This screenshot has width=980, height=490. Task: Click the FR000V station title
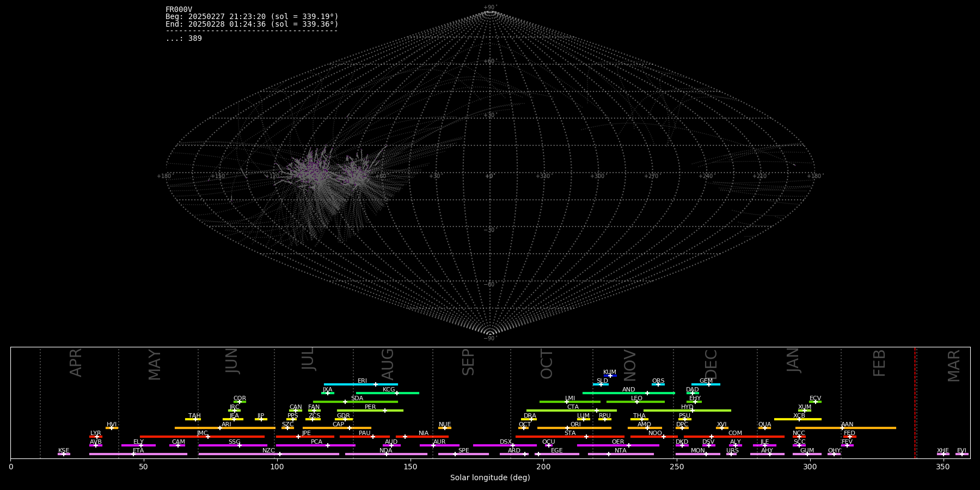(x=179, y=10)
